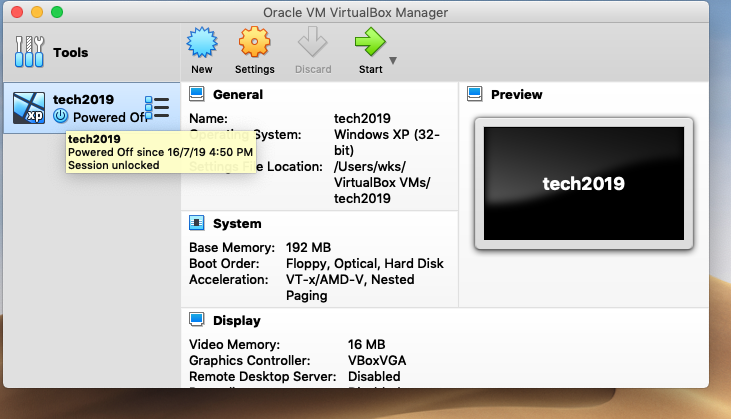Click the Display section monitor icon
Screen dimensions: 731x419
click(x=197, y=320)
